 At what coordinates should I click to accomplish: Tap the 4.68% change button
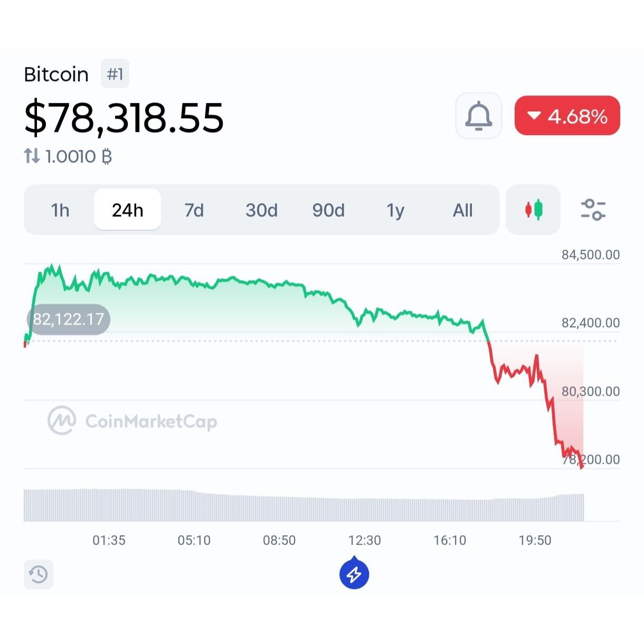click(567, 116)
